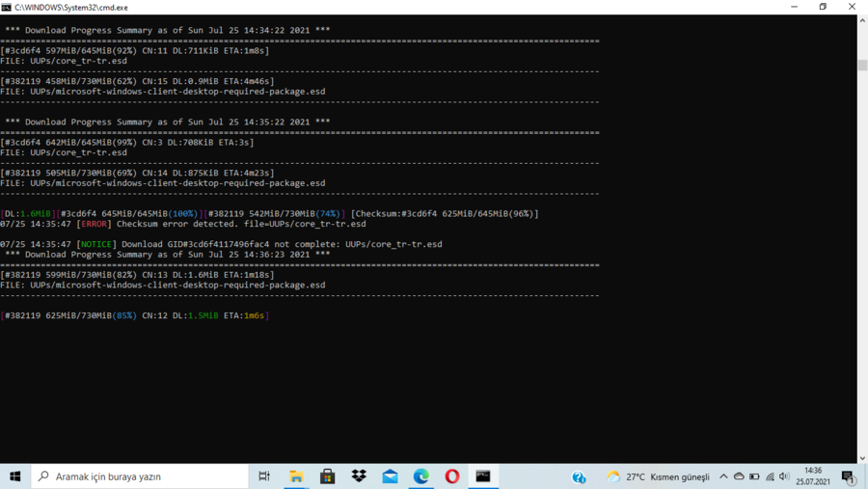Click the summary header timestamped 14:34:22
This screenshot has width=868, height=489.
click(x=168, y=31)
